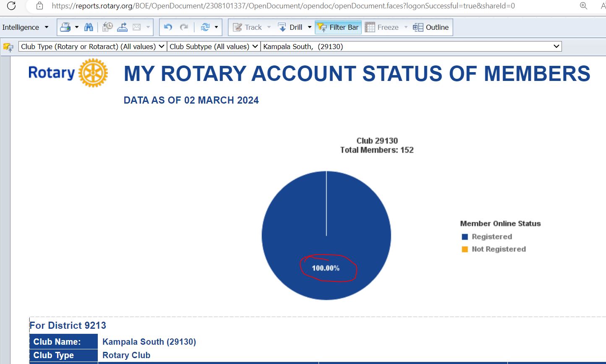Select the reports.rotary.org URL in address bar

tap(283, 6)
